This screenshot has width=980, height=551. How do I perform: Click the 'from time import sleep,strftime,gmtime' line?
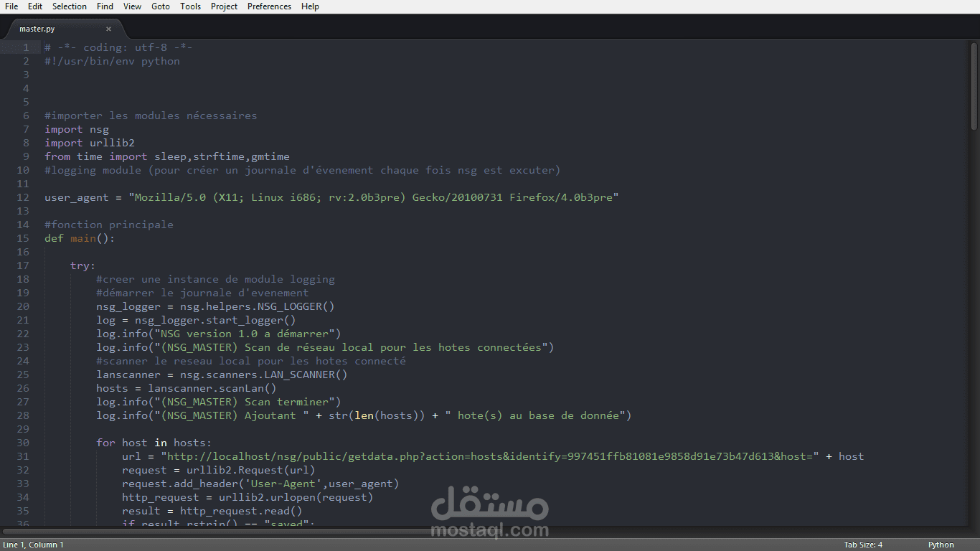pyautogui.click(x=167, y=156)
